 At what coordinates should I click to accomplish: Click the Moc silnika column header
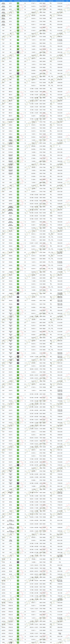[42, 1]
